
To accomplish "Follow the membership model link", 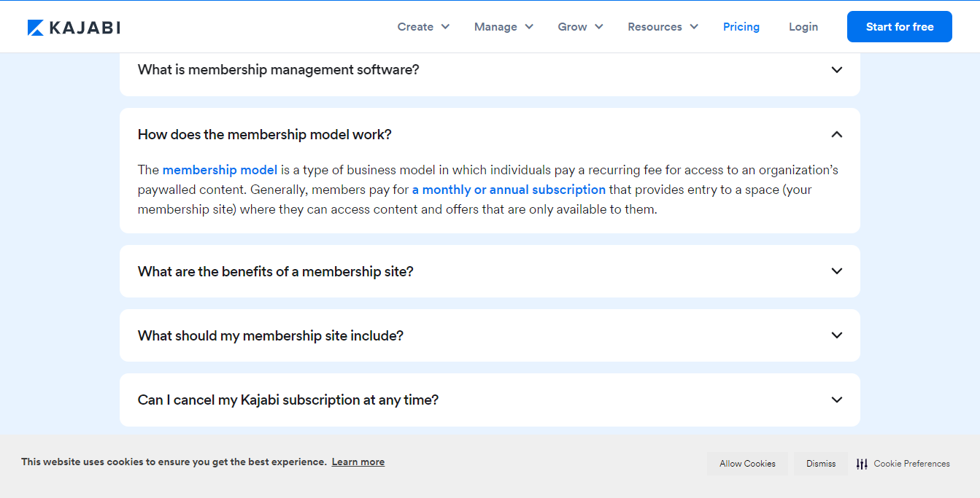I will 220,170.
